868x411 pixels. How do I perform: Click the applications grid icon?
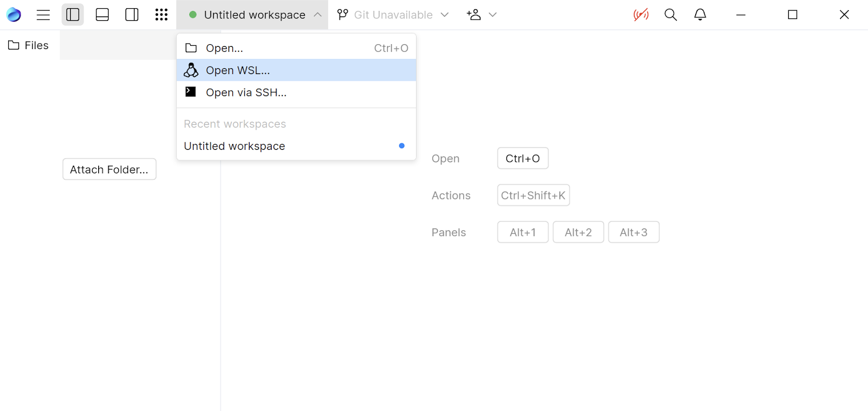tap(161, 15)
